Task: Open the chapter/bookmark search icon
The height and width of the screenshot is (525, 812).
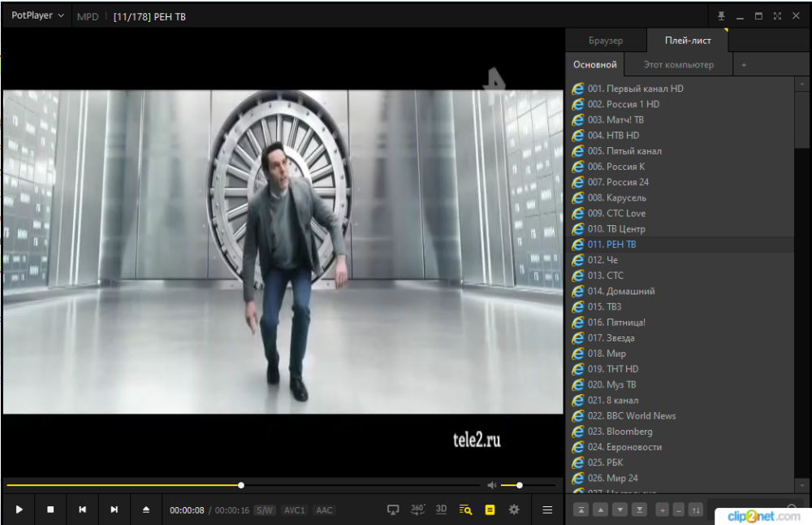Action: pyautogui.click(x=465, y=510)
